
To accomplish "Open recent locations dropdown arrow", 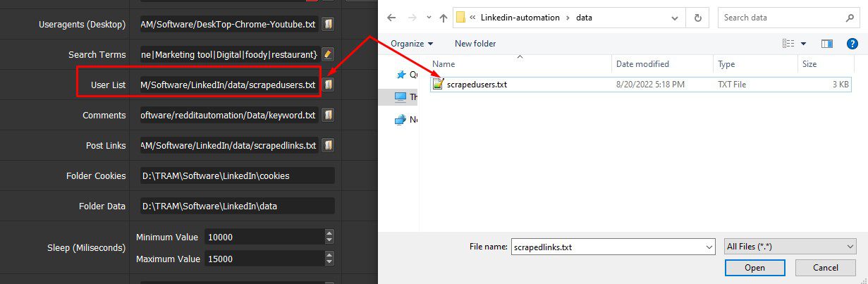I will coord(427,18).
